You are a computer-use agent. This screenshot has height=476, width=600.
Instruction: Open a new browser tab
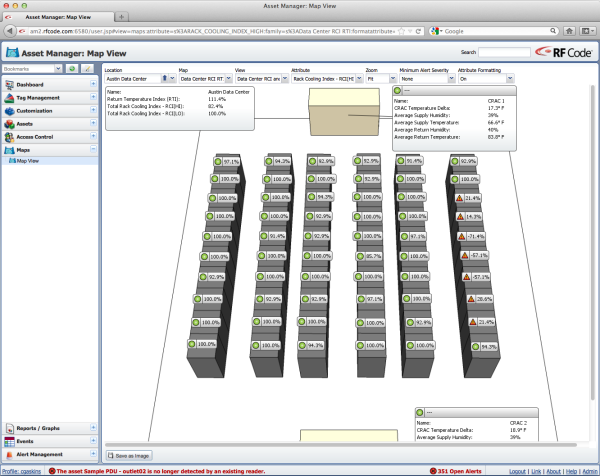(x=122, y=17)
